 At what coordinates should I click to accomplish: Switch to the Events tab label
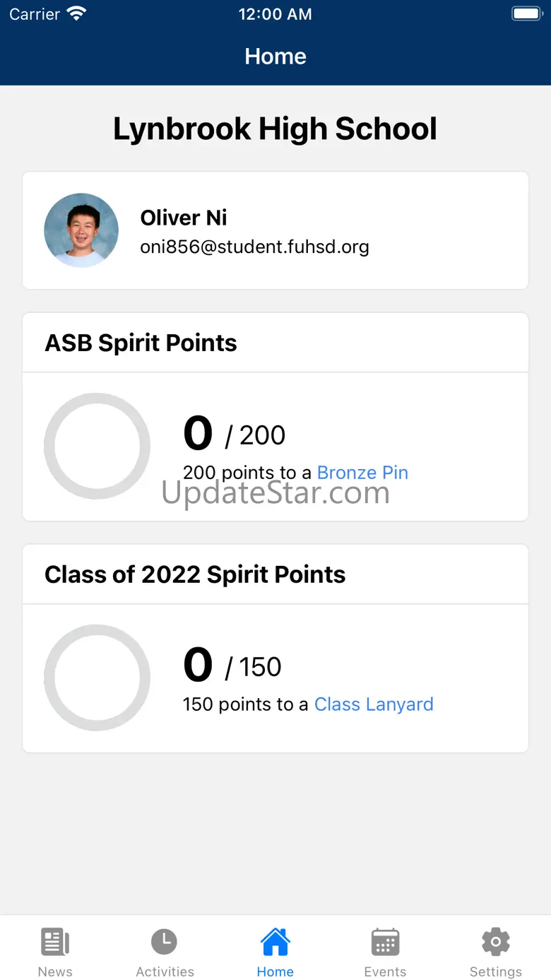pos(385,972)
